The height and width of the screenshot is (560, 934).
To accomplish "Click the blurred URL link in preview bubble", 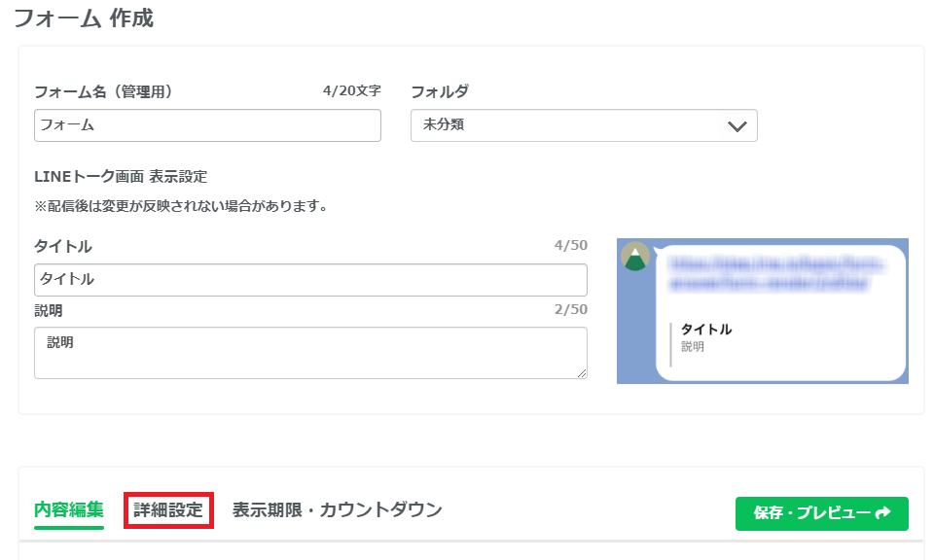I will pyautogui.click(x=773, y=273).
